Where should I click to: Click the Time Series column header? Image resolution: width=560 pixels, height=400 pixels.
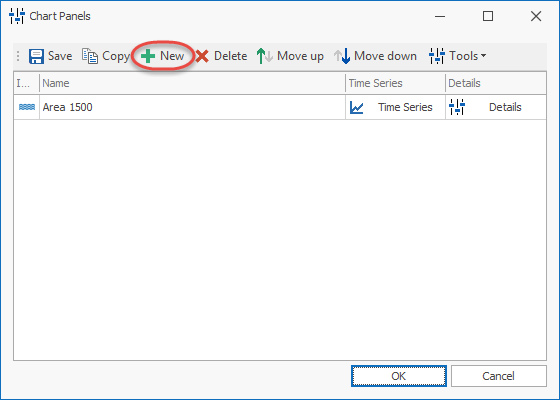[395, 83]
